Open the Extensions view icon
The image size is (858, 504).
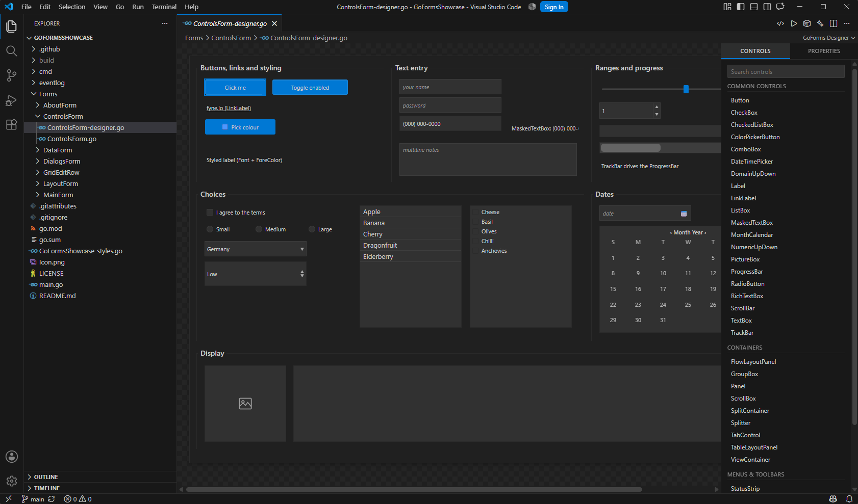(x=11, y=125)
